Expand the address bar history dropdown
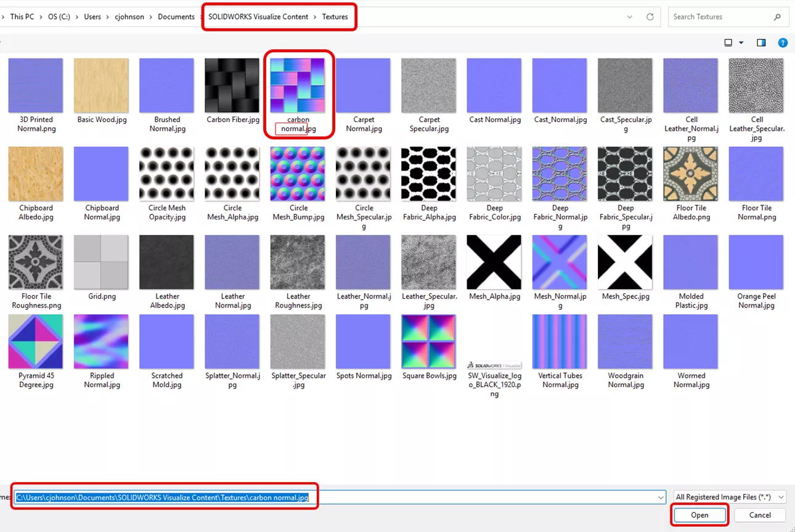Viewport: 795px width, 532px height. [629, 17]
